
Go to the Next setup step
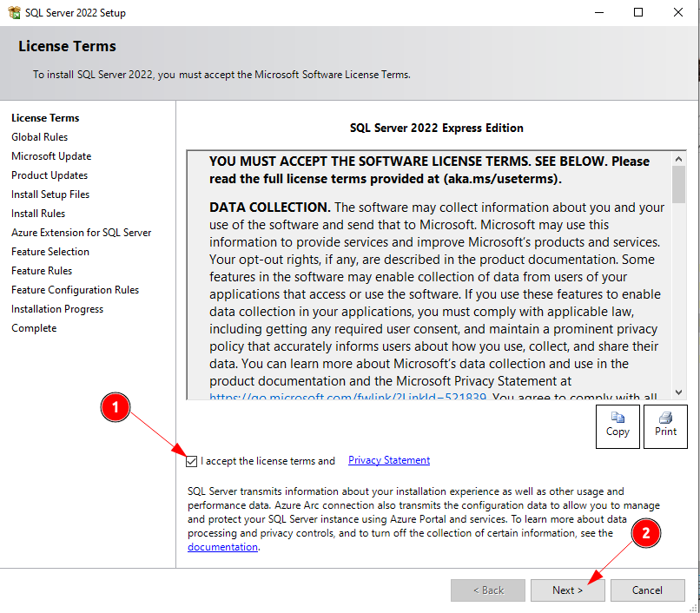[567, 590]
